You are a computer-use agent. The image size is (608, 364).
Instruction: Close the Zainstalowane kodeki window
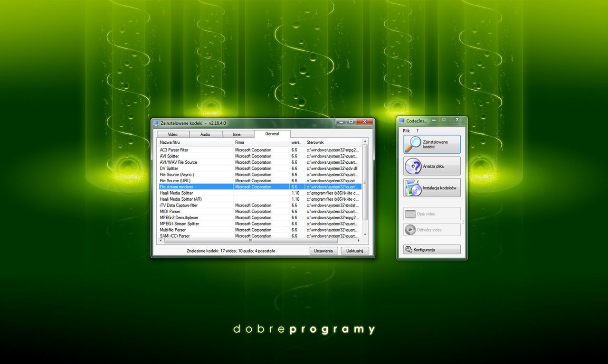pyautogui.click(x=364, y=121)
